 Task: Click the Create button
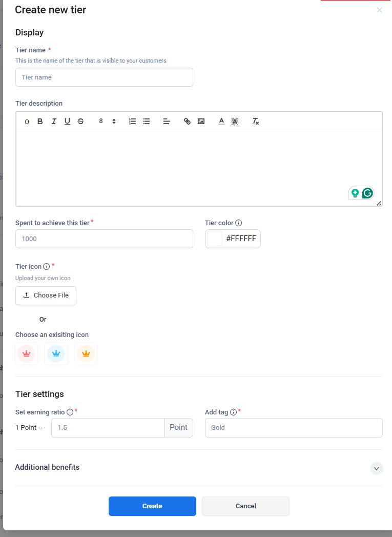[x=152, y=506]
